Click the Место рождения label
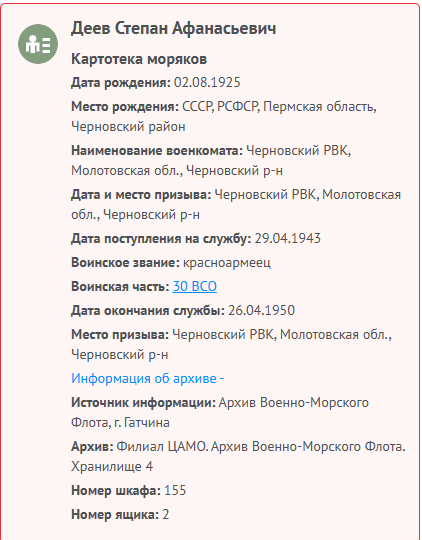Screen dimensions: 422x540 click(x=125, y=107)
